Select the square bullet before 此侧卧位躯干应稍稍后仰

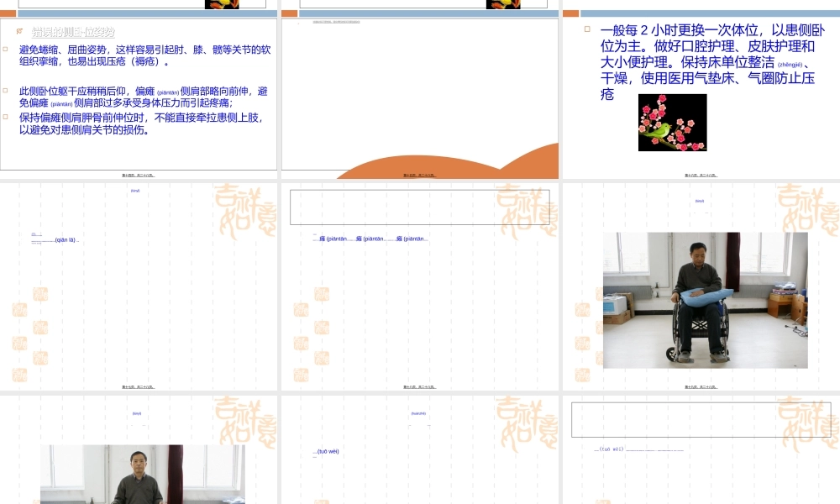pos(6,90)
